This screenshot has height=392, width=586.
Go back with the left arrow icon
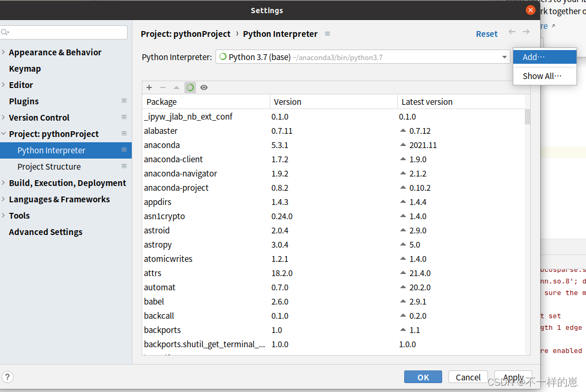(x=512, y=32)
